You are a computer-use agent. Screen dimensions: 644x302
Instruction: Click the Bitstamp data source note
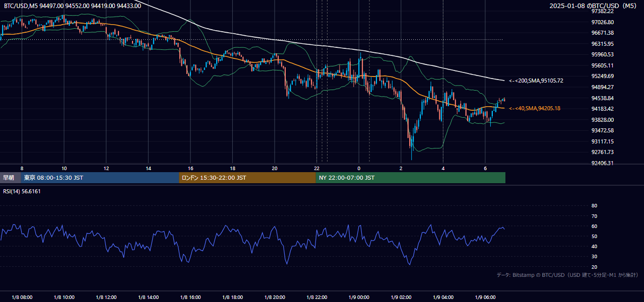click(x=567, y=275)
